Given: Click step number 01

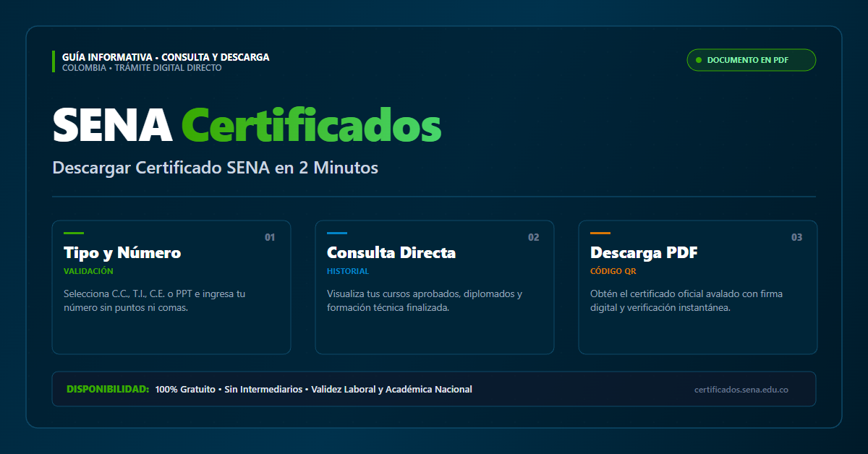Looking at the screenshot, I should pyautogui.click(x=270, y=237).
